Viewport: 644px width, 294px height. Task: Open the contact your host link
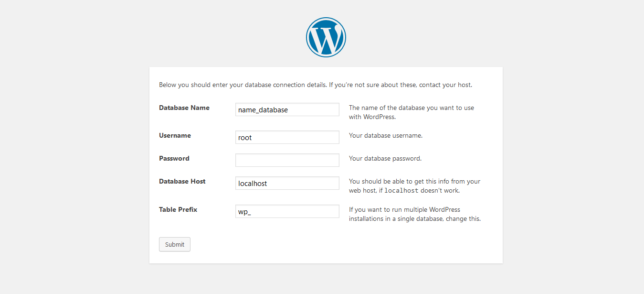pos(444,85)
